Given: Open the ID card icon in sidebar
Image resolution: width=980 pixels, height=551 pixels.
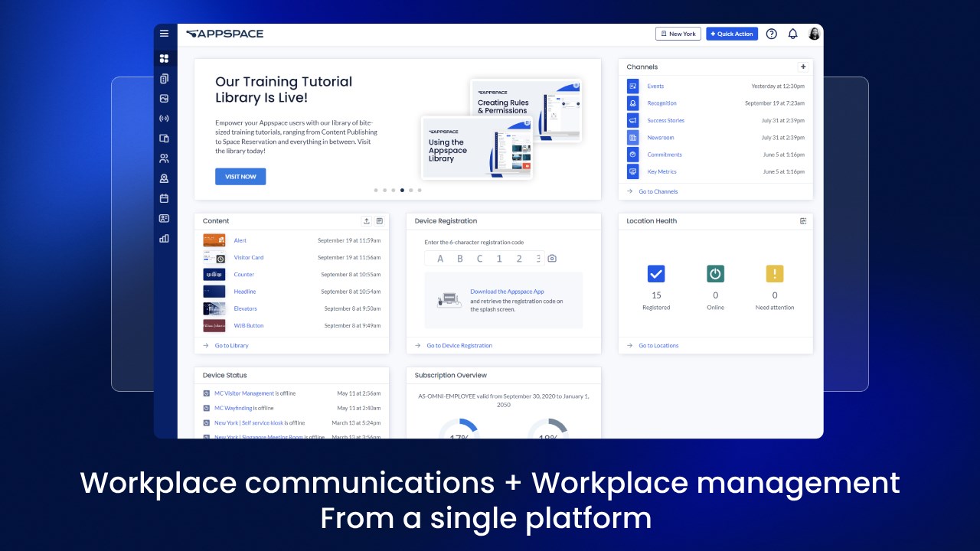Looking at the screenshot, I should pyautogui.click(x=164, y=218).
